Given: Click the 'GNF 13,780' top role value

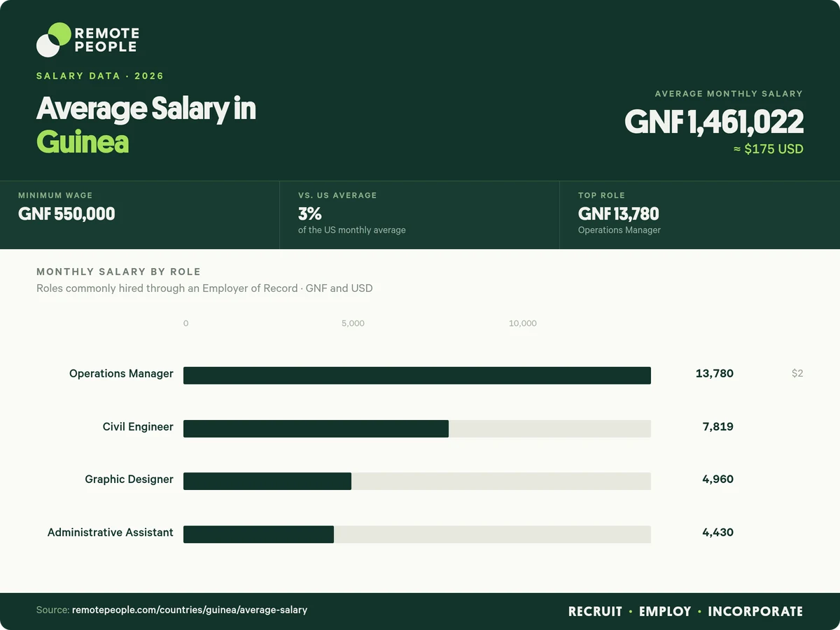Looking at the screenshot, I should [619, 213].
